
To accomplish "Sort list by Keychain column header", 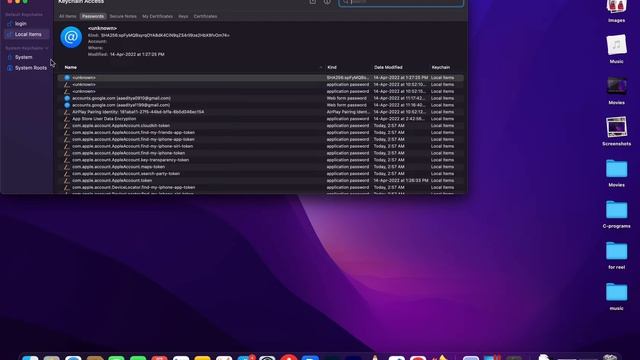I will point(441,67).
